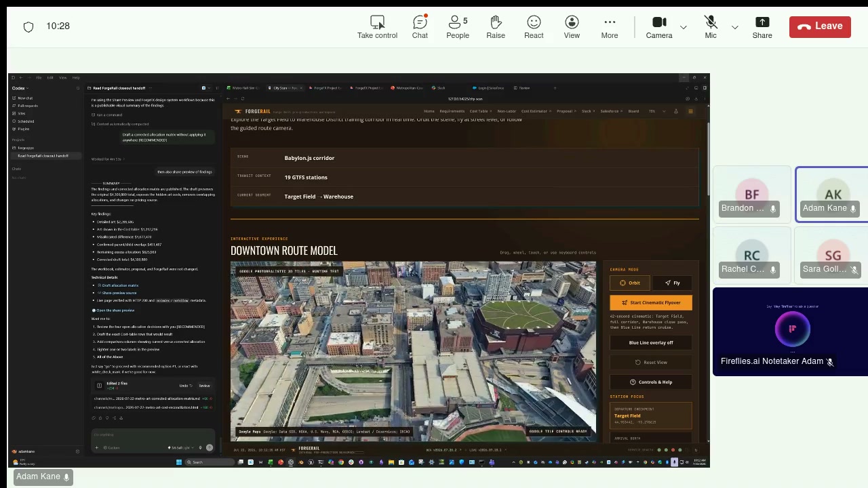Expand the Proposal navigation dropdown

coord(566,111)
